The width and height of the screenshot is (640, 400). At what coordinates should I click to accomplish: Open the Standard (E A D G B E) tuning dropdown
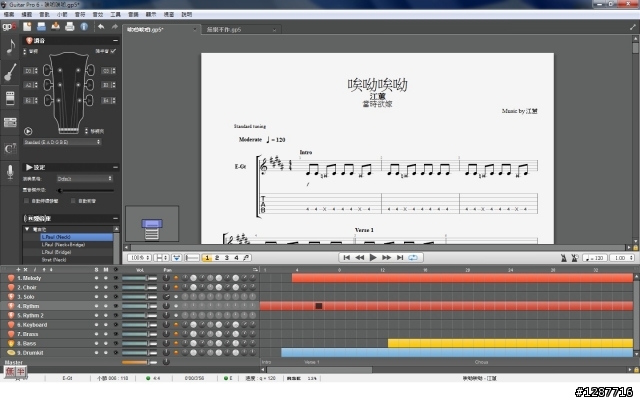[x=62, y=142]
